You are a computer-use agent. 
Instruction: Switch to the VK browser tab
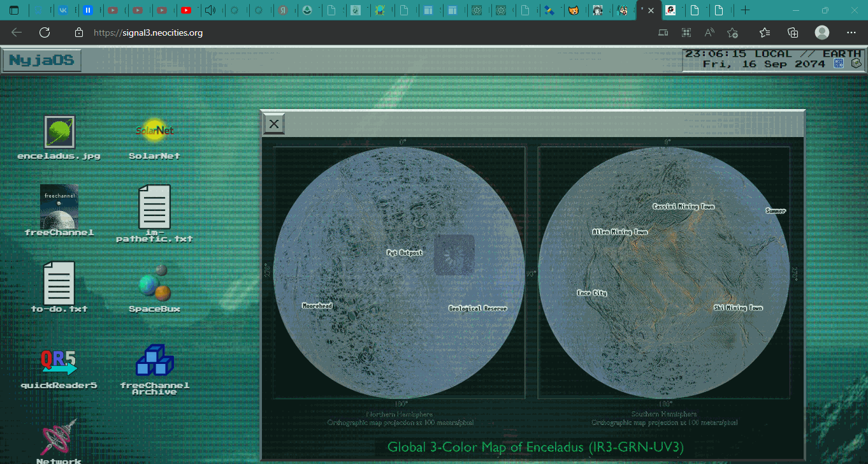[x=64, y=10]
